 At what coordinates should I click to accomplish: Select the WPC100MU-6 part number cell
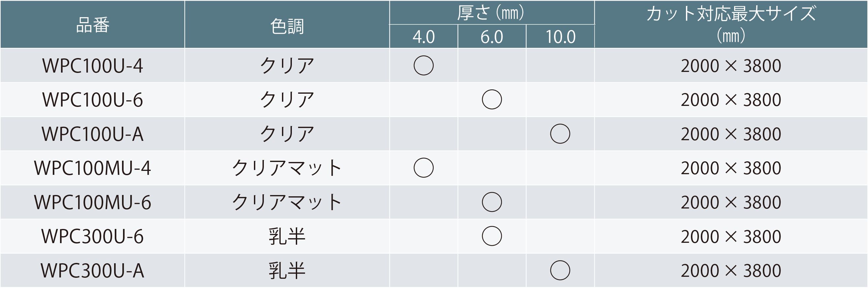(x=93, y=202)
